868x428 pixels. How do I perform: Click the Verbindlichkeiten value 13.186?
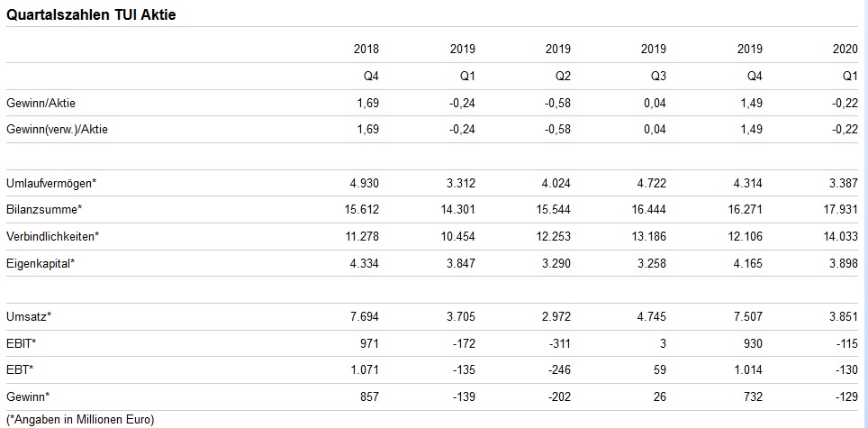click(x=650, y=236)
